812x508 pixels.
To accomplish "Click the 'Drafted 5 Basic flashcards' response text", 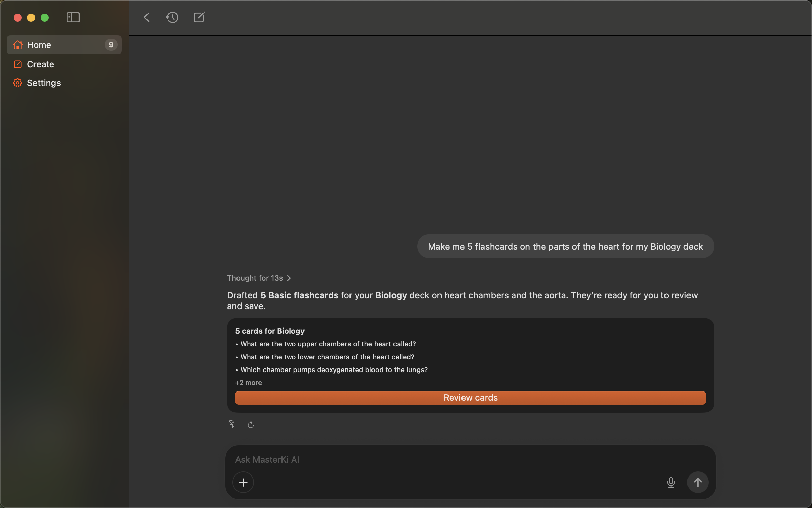I will [x=462, y=301].
